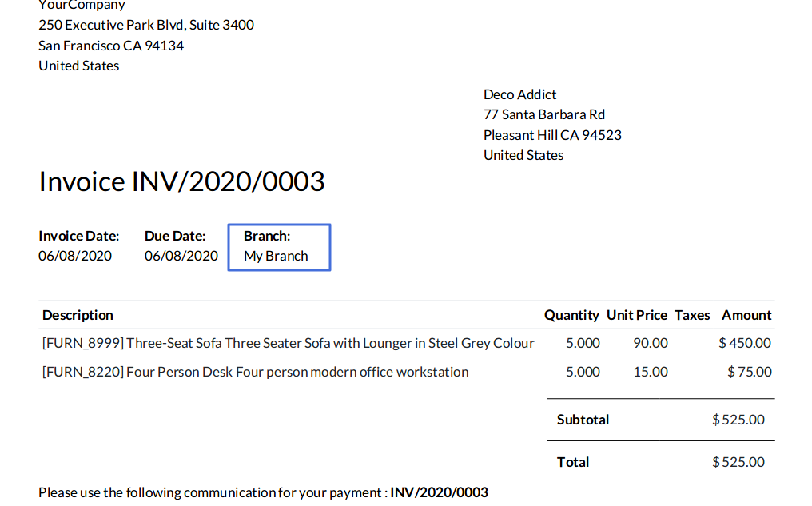Click the Invoice INV/2020/0003 heading
This screenshot has height=506, width=812.
[181, 182]
